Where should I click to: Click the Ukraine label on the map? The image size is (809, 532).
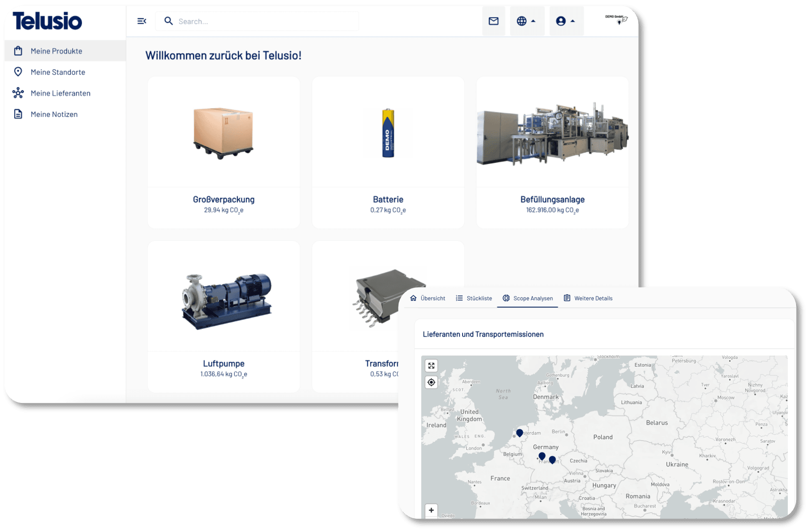pyautogui.click(x=677, y=465)
